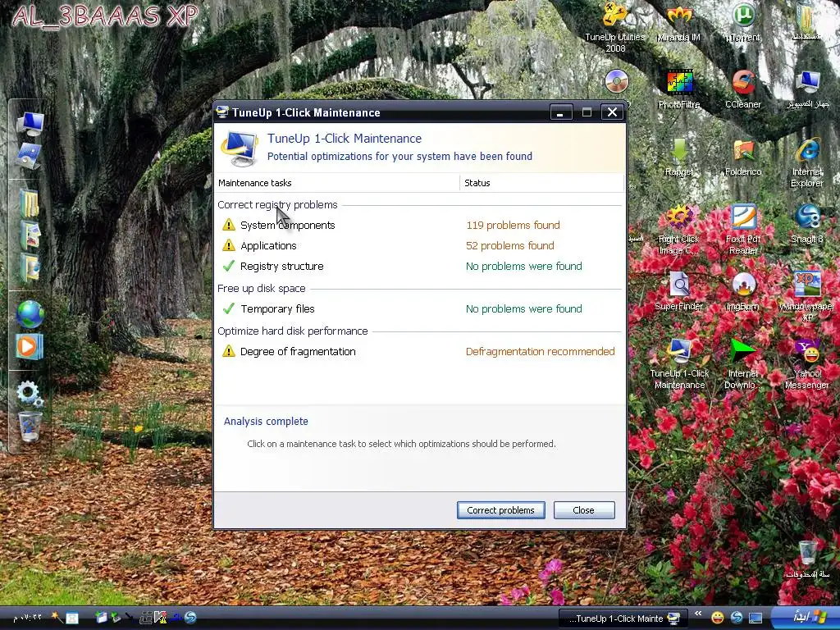Click the show desktop quick launch icon
This screenshot has height=630, width=840.
point(756,618)
